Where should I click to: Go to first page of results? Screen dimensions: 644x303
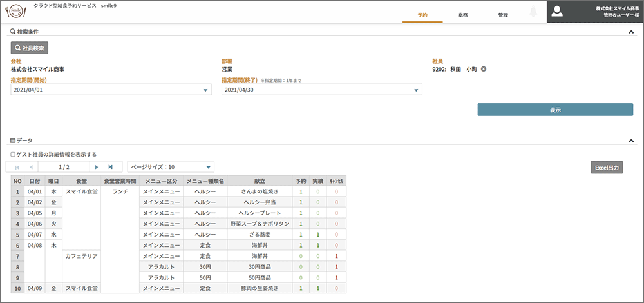(17, 167)
